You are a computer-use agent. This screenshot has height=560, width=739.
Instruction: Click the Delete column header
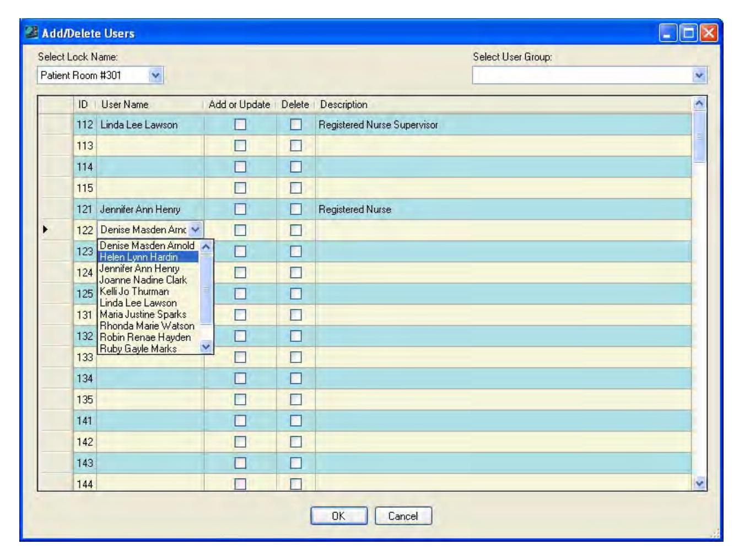click(295, 105)
